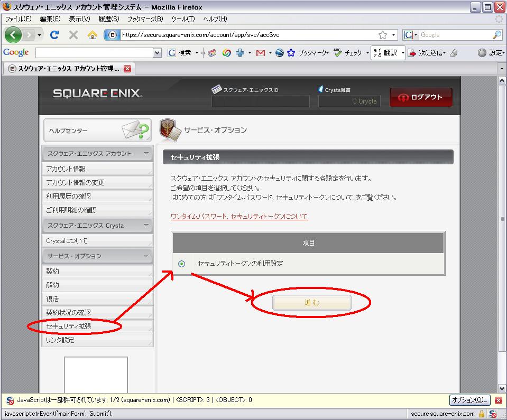
Task: Open Google toolbar search box dropdown
Action: (157, 53)
